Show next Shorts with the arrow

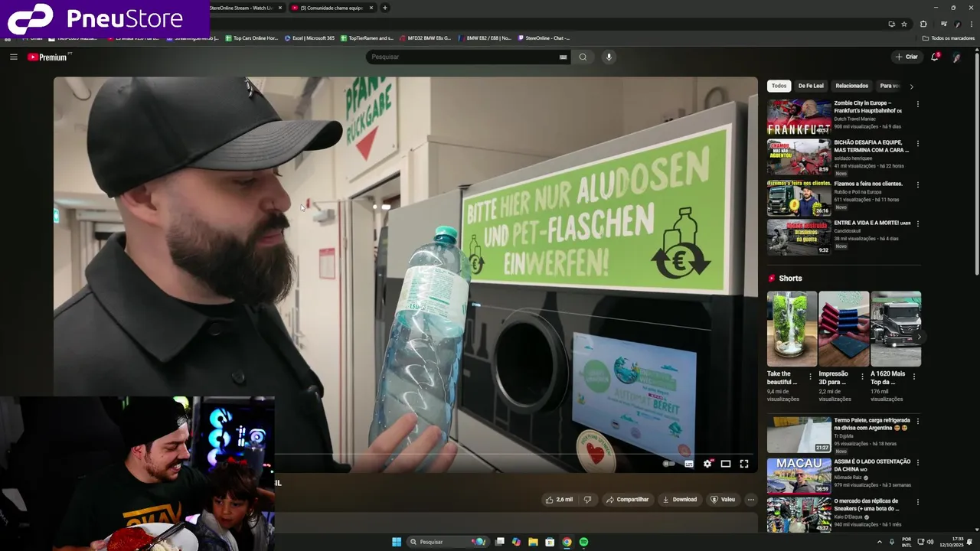[x=920, y=337]
